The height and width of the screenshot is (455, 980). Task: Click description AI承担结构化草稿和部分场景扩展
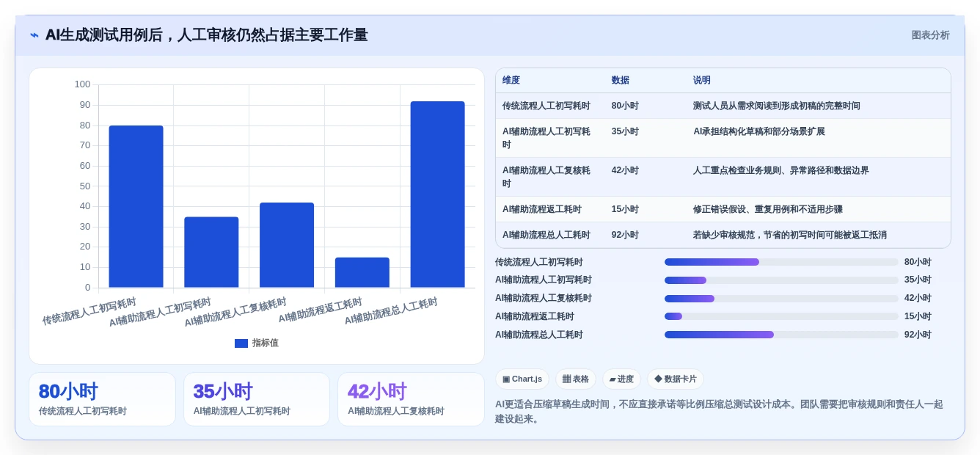[759, 131]
